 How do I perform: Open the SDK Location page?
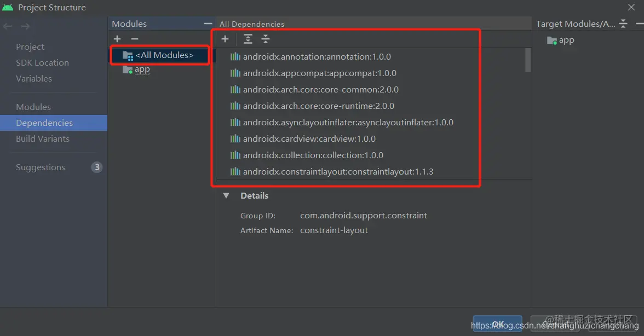pos(42,63)
